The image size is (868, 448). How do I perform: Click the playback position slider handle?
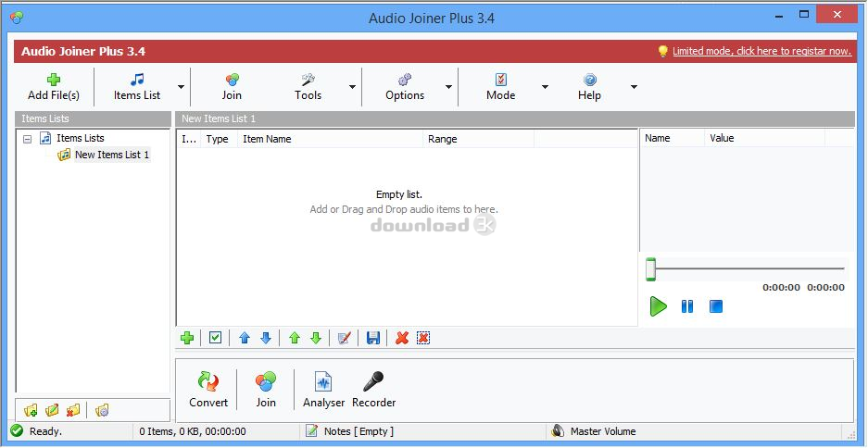tap(651, 269)
